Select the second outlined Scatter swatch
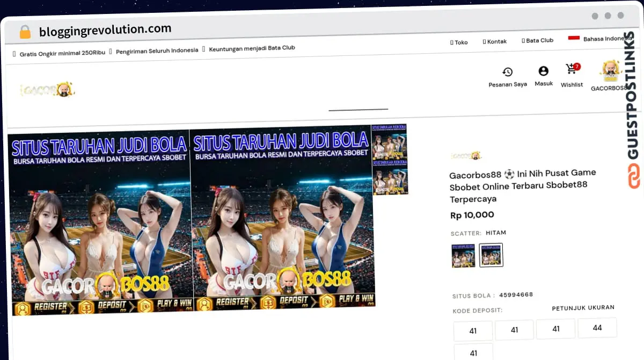This screenshot has height=360, width=644. [491, 255]
